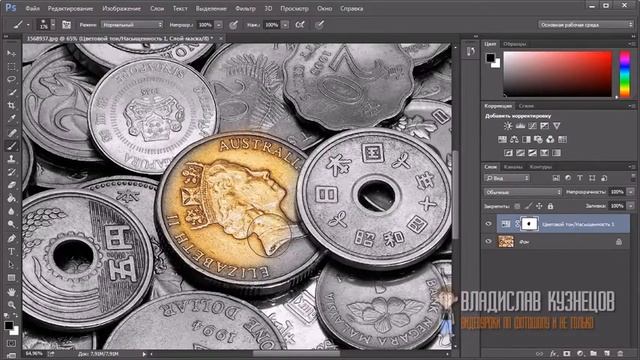This screenshot has height=360, width=640.
Task: Add an Exposure adjustment
Action: coord(544,126)
